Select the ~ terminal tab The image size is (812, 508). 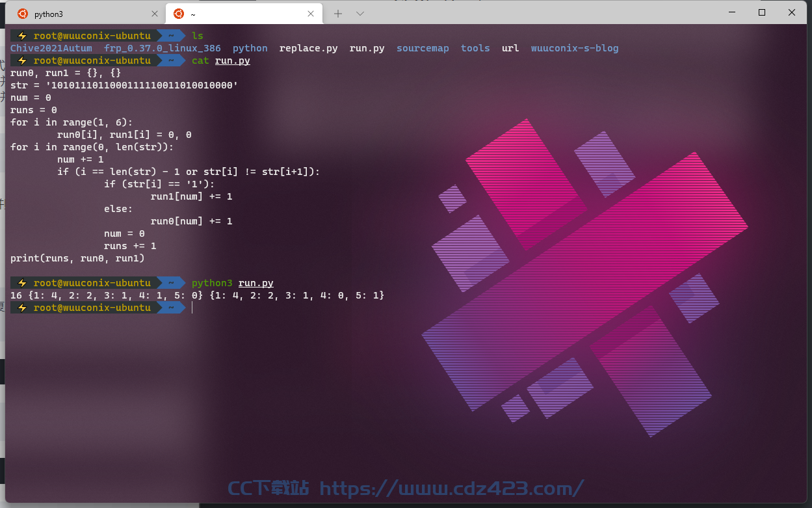tap(244, 14)
